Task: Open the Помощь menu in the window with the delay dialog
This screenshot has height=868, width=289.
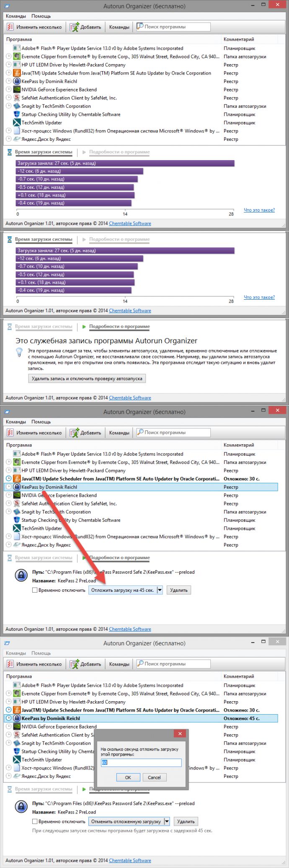Action: (41, 653)
